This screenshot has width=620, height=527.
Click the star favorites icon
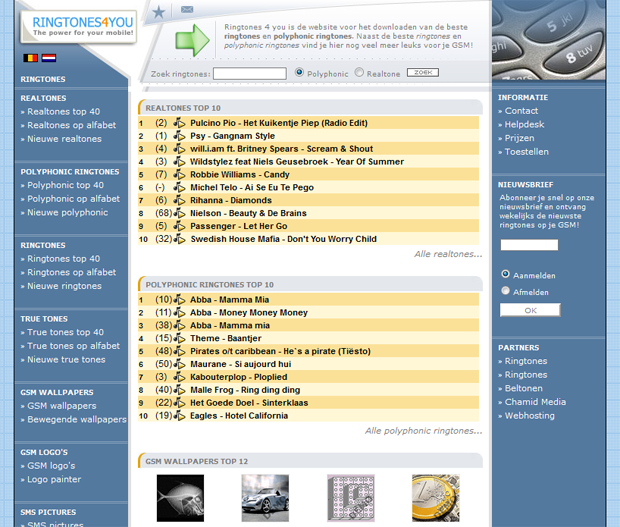point(159,12)
